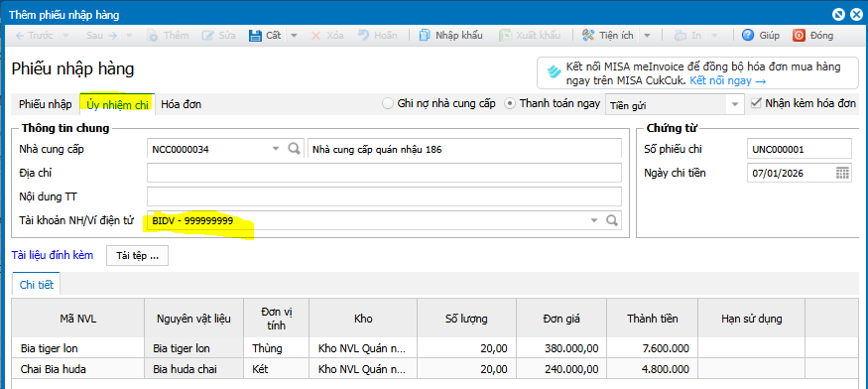Select the Chai Bia huda code cell
868x389 pixels.
[78, 369]
